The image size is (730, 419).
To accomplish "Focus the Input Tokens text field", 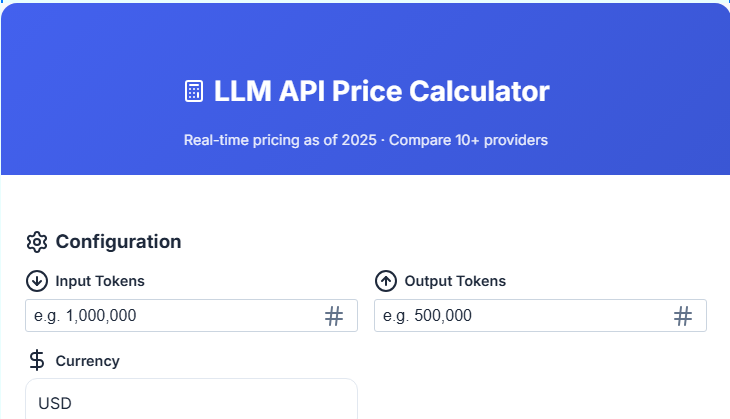I will pos(170,316).
